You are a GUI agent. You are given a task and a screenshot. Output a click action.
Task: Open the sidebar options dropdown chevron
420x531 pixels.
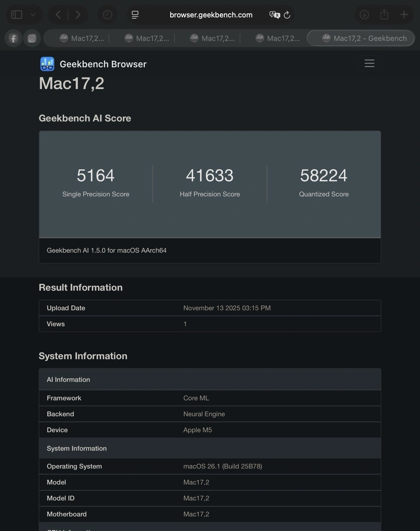pyautogui.click(x=33, y=15)
